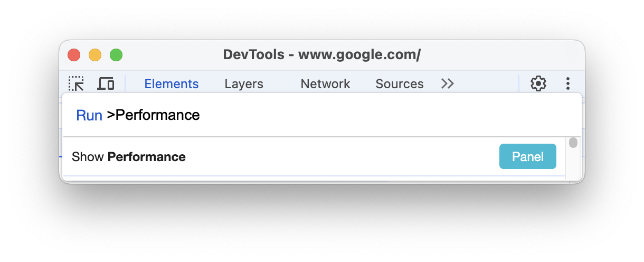644x262 pixels.
Task: Click the DevTools window title text
Action: click(x=321, y=55)
